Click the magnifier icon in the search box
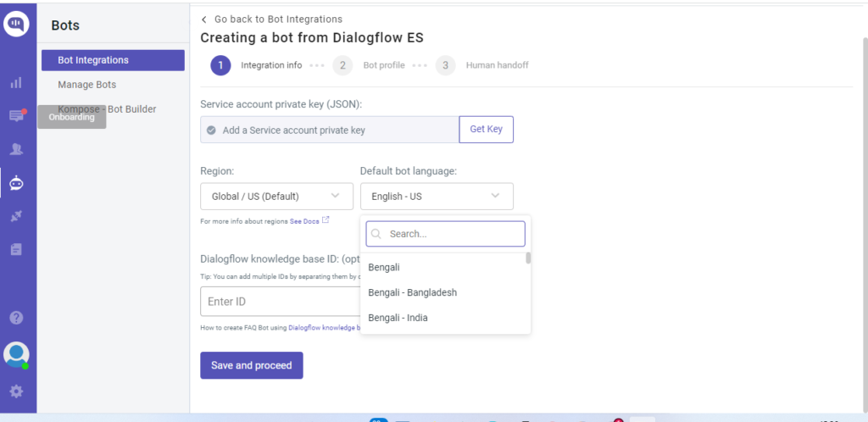Screen dimensions: 868x422 (376, 234)
